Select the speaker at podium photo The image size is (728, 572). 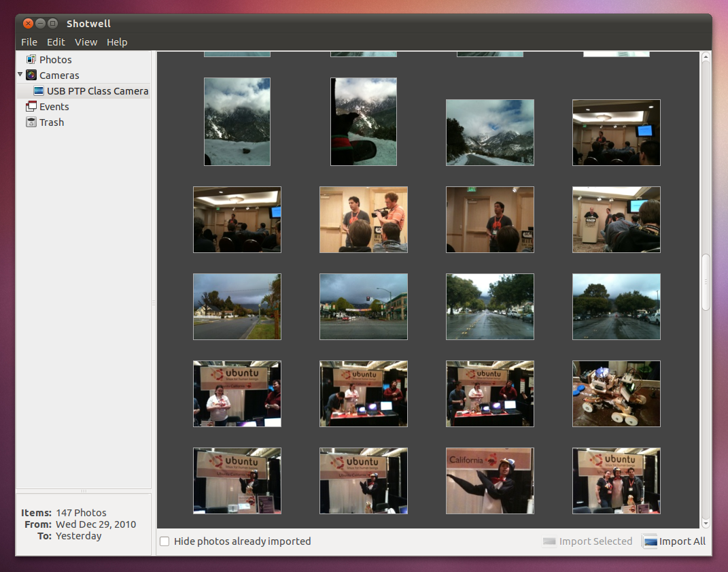click(616, 220)
